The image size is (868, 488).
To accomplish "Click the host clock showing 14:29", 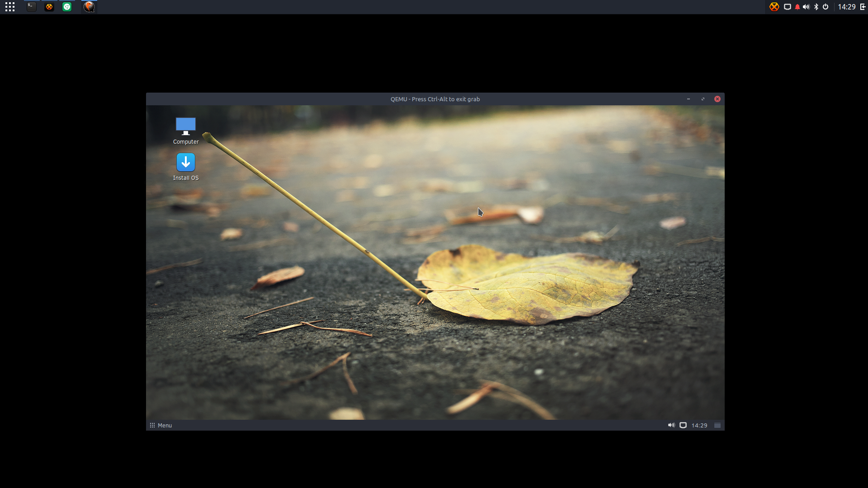I will pos(846,7).
